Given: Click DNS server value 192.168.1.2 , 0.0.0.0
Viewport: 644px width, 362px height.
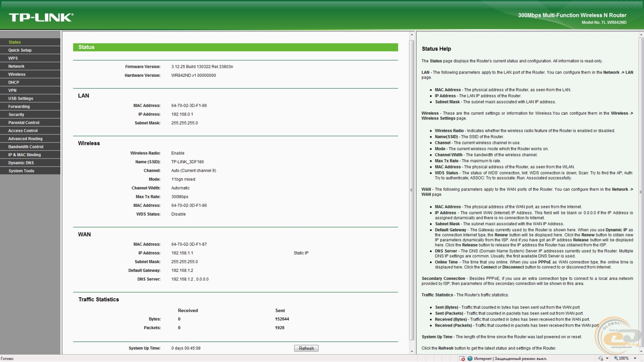Looking at the screenshot, I should pyautogui.click(x=190, y=280).
